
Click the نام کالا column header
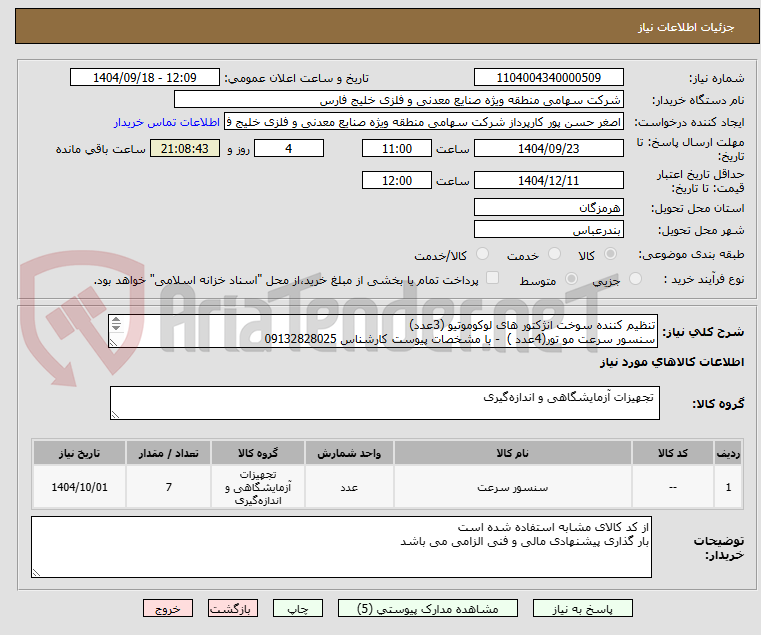coord(513,453)
